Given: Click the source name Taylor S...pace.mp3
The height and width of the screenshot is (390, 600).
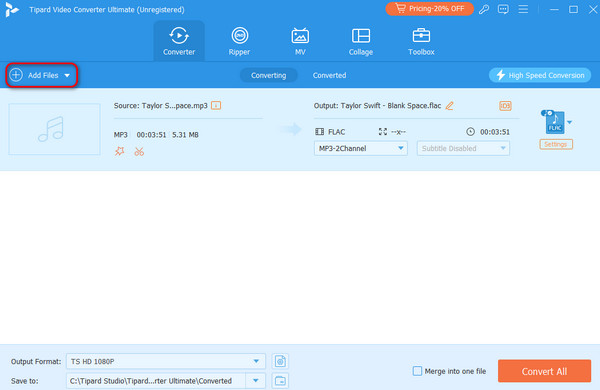Looking at the screenshot, I should pyautogui.click(x=174, y=106).
